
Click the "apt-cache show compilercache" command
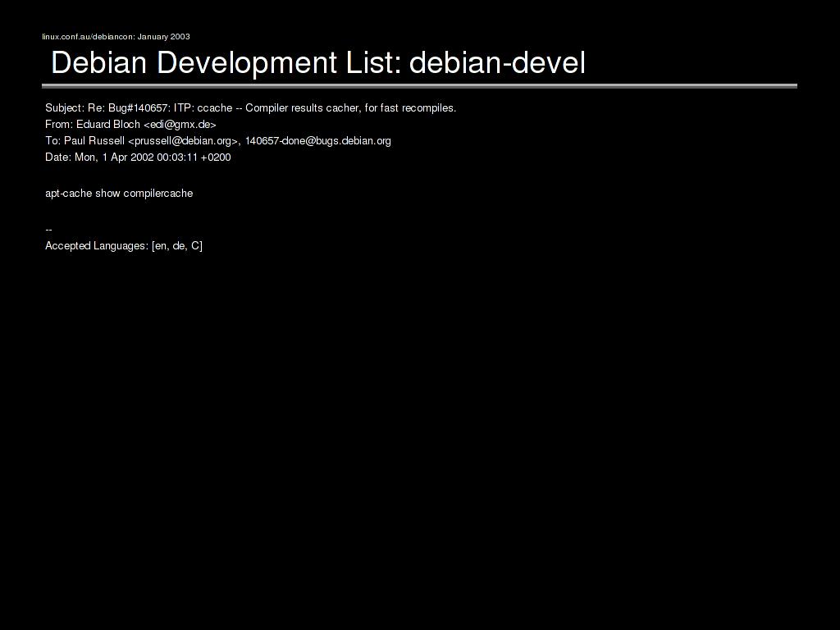click(119, 194)
